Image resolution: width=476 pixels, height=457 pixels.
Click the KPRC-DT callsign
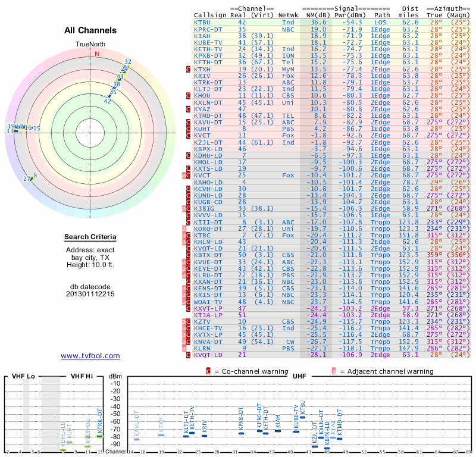pos(208,29)
